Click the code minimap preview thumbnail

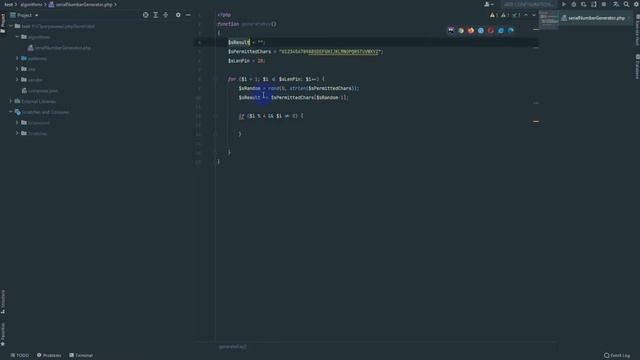tap(548, 19)
